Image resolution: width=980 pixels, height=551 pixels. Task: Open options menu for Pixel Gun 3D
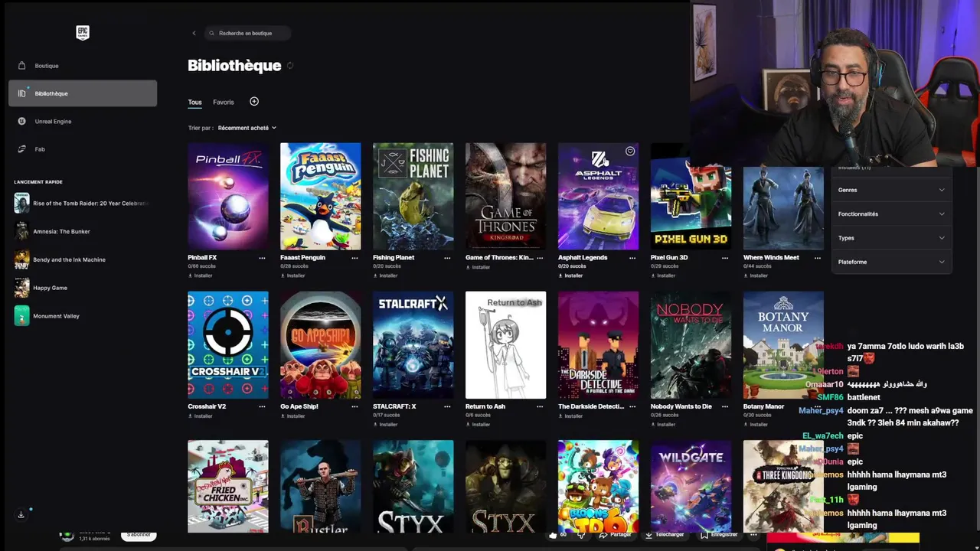coord(725,258)
